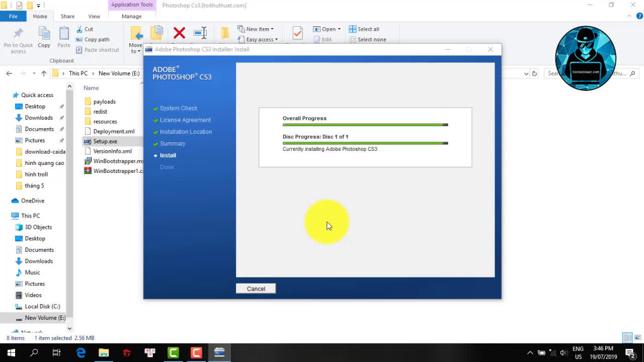Screen dimensions: 644x362
Task: Click the Application Tools contextual tab
Action: [132, 5]
